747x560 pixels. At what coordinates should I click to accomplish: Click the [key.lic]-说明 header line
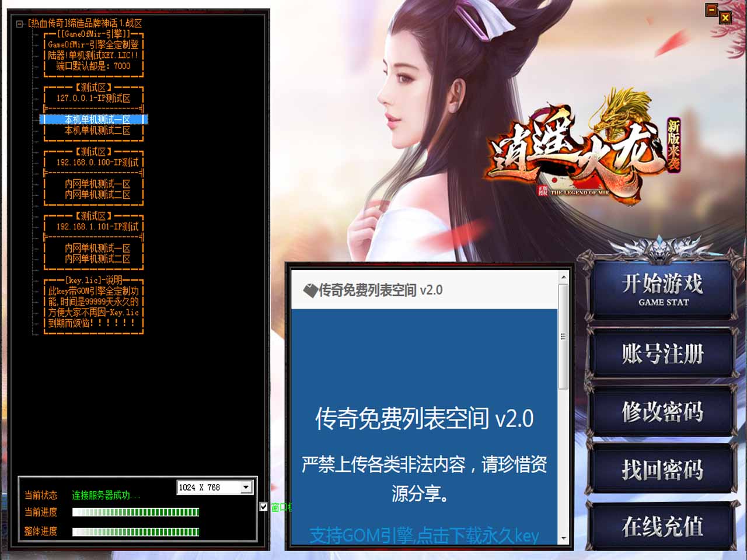coord(93,280)
